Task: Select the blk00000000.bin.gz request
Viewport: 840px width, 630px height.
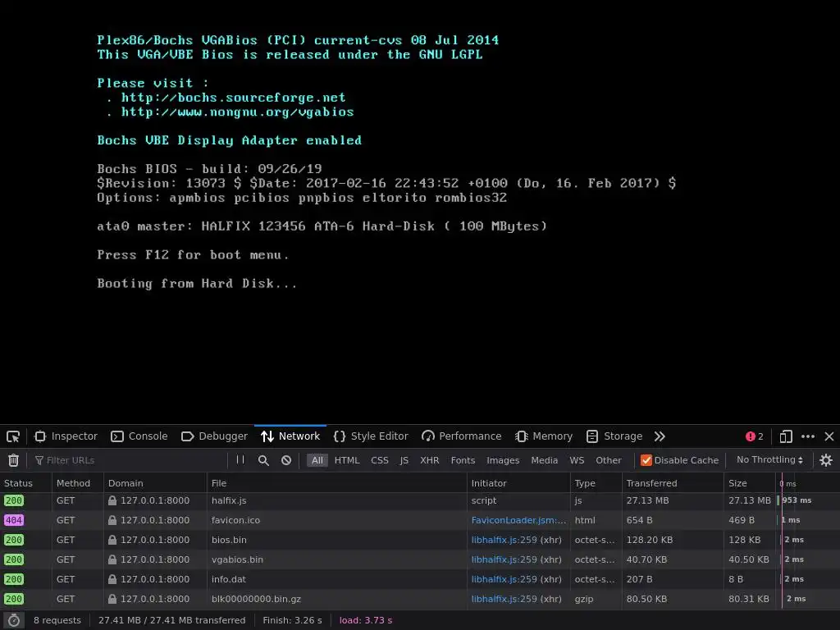Action: [x=420, y=599]
